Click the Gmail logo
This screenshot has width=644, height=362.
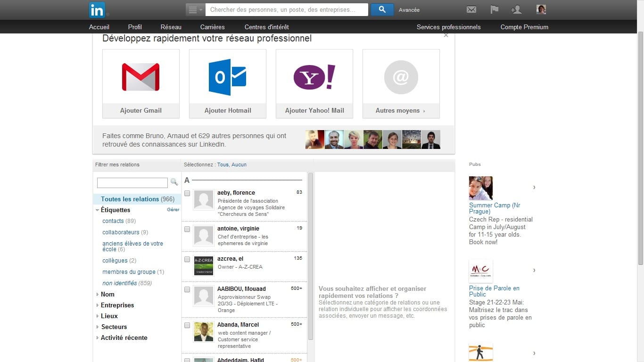140,77
